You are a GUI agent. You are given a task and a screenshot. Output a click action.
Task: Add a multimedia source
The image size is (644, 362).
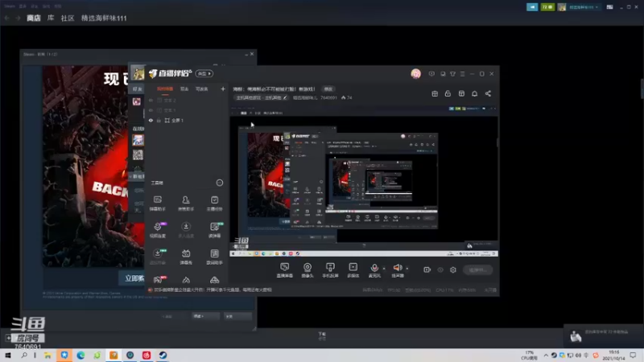(x=353, y=270)
